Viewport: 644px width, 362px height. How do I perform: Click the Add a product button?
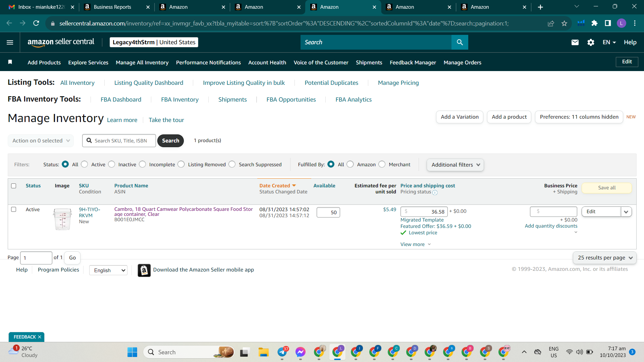pyautogui.click(x=509, y=117)
